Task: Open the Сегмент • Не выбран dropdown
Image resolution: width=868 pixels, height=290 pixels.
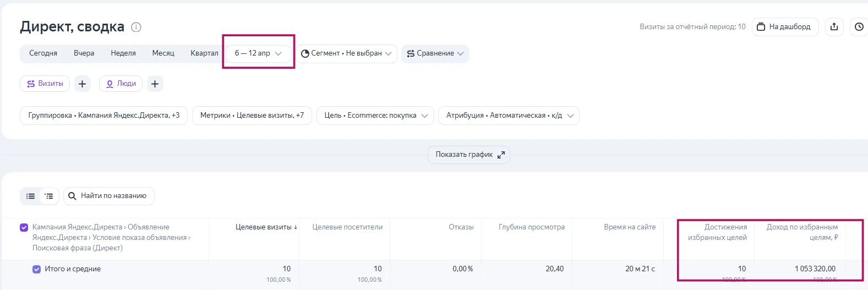Action: pos(347,53)
